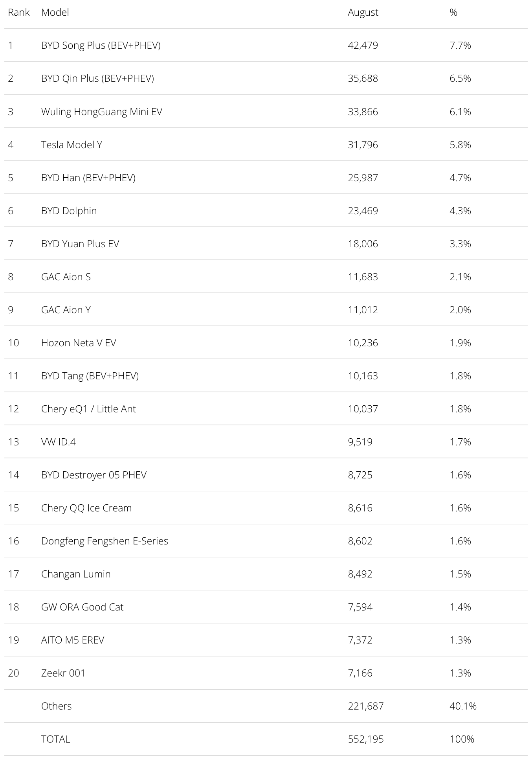Click BYD Yuan Plus EV share 3.3%
The image size is (532, 763).
tap(460, 244)
